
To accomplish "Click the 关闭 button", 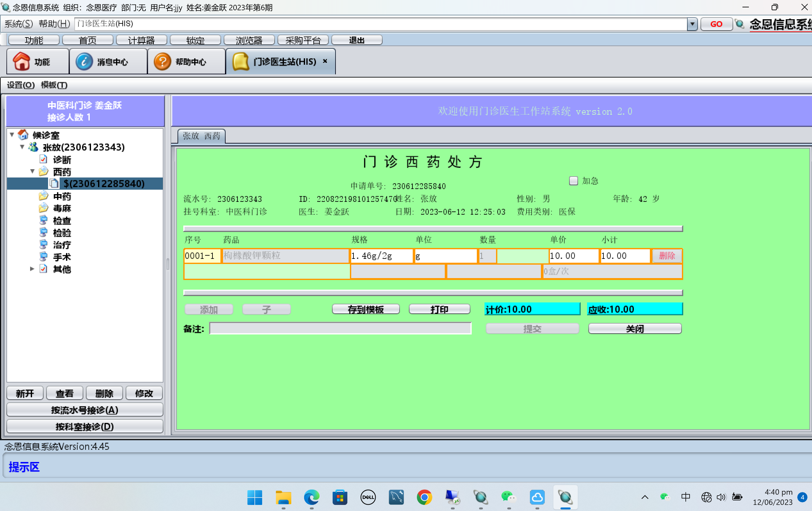I will tap(634, 329).
